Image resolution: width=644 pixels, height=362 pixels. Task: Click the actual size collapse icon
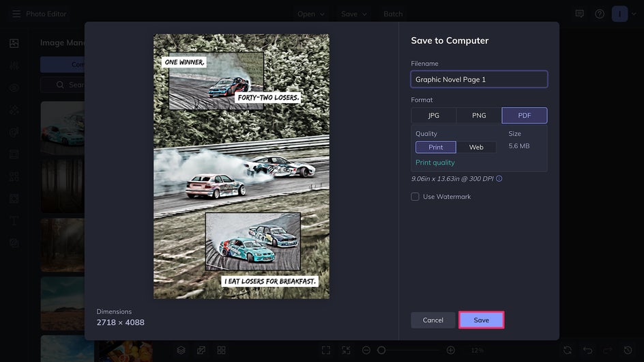point(347,350)
